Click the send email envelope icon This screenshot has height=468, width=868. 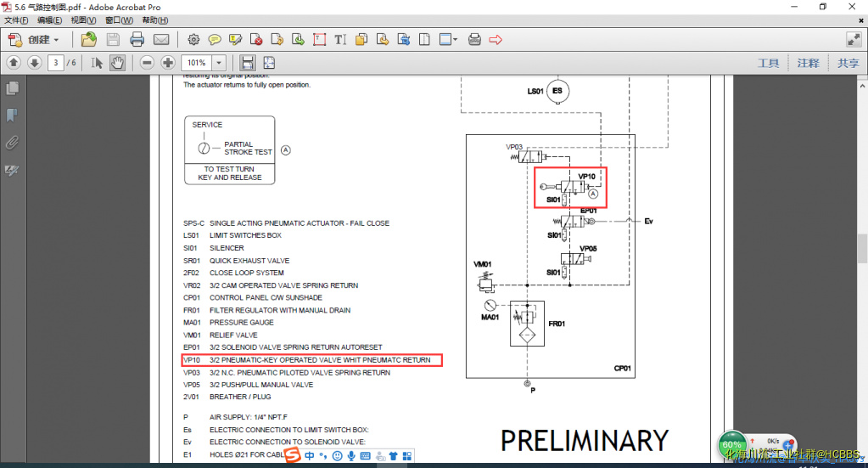click(161, 39)
